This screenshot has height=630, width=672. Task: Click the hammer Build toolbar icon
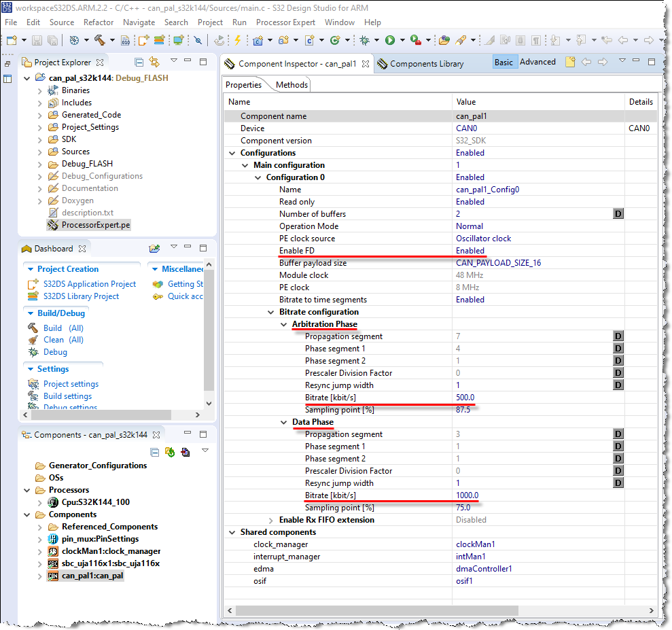pyautogui.click(x=99, y=40)
